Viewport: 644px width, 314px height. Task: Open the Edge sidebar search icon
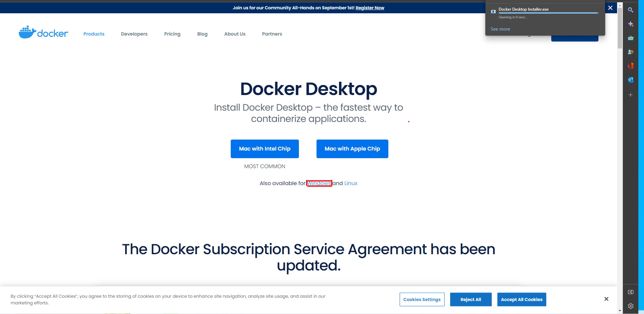click(x=630, y=10)
